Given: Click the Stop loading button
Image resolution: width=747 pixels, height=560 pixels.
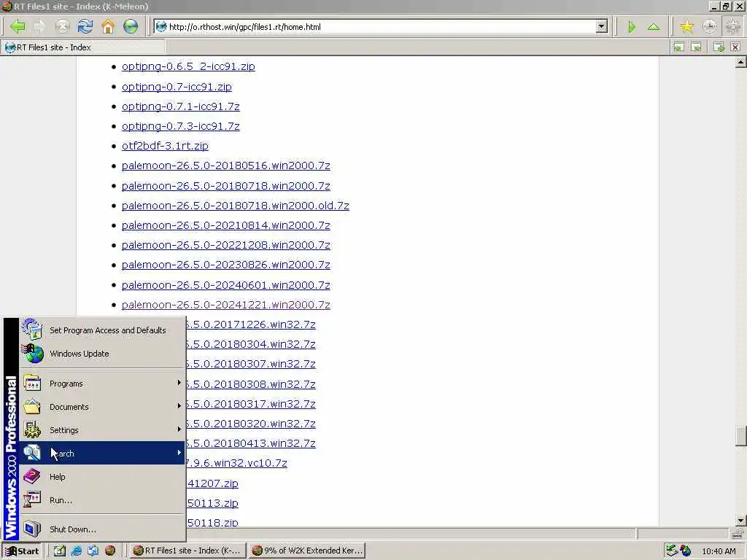Looking at the screenshot, I should [x=62, y=26].
